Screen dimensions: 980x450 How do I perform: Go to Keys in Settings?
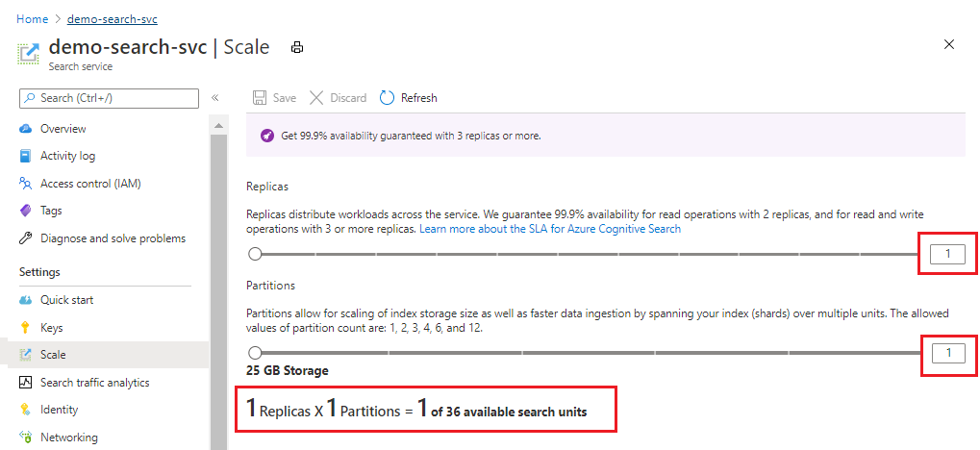[51, 328]
